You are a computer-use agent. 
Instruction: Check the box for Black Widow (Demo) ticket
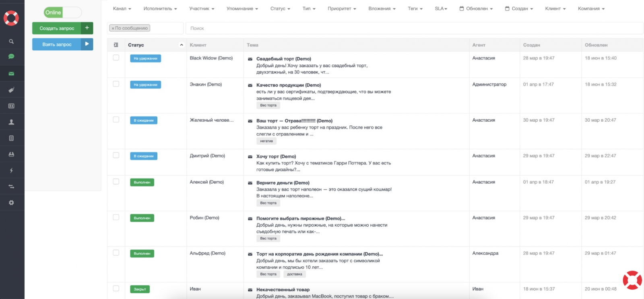pos(116,58)
